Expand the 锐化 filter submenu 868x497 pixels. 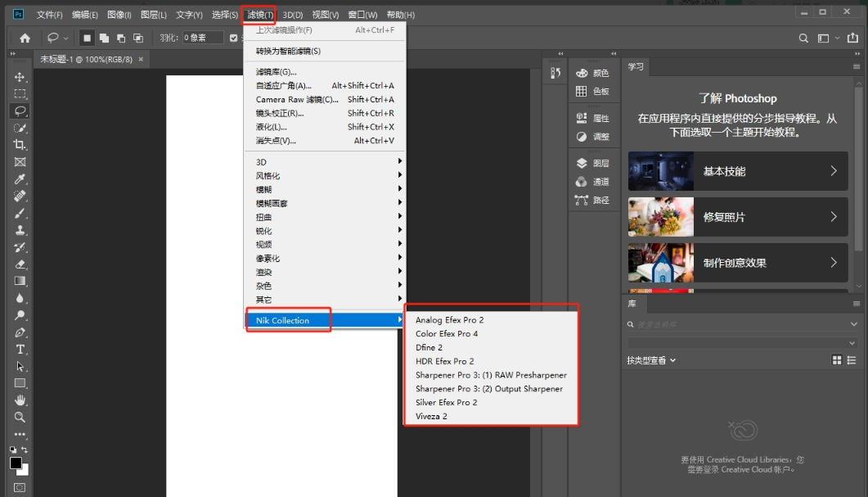[x=325, y=231]
